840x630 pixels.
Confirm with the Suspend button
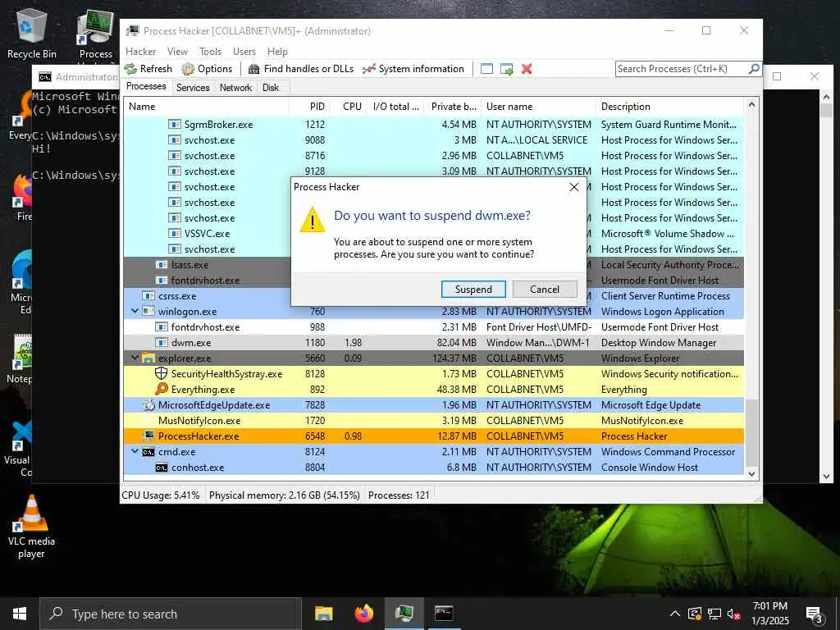473,290
